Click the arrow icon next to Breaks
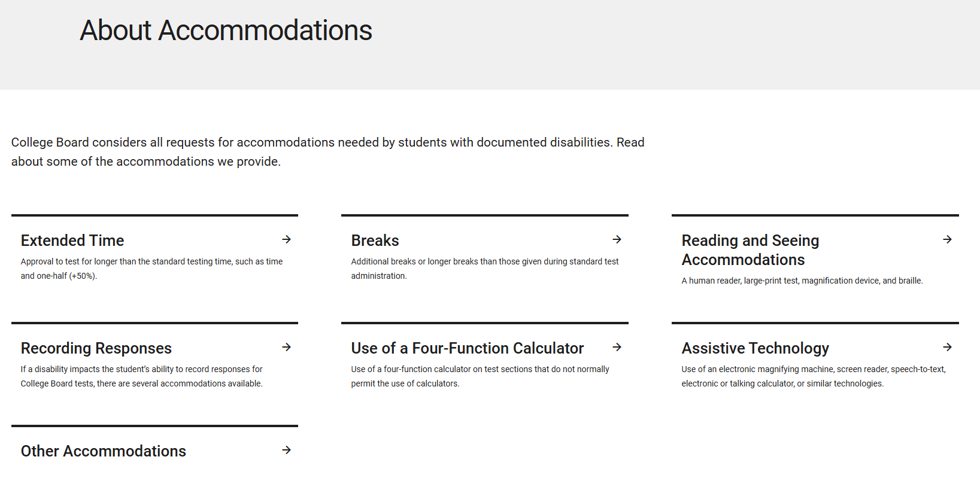This screenshot has width=980, height=481. 617,239
